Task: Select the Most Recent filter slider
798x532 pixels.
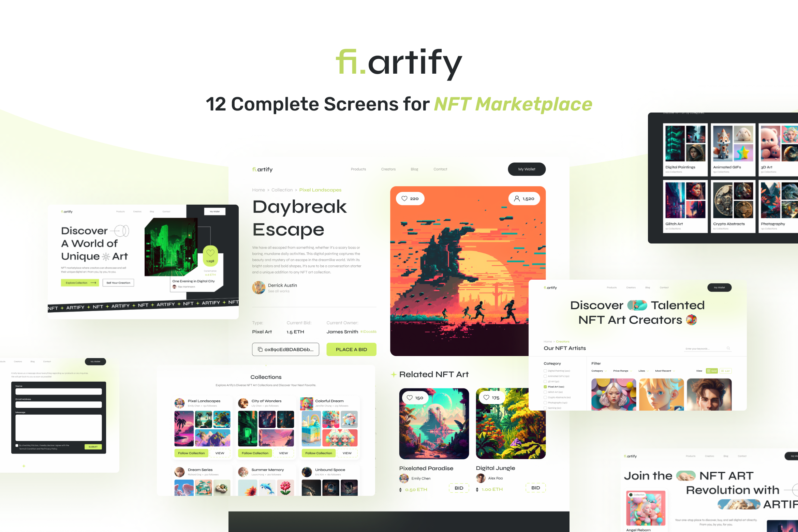Action: coord(664,371)
